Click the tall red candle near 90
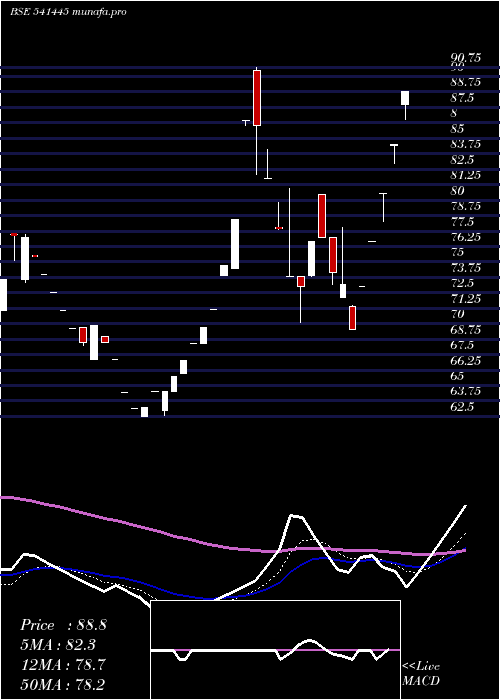 257,98
